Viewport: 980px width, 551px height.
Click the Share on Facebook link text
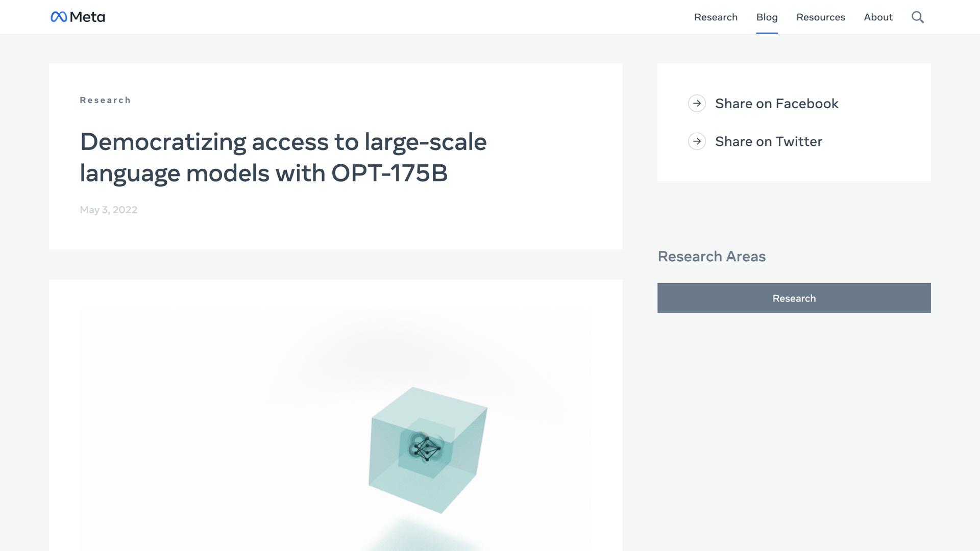(x=776, y=104)
